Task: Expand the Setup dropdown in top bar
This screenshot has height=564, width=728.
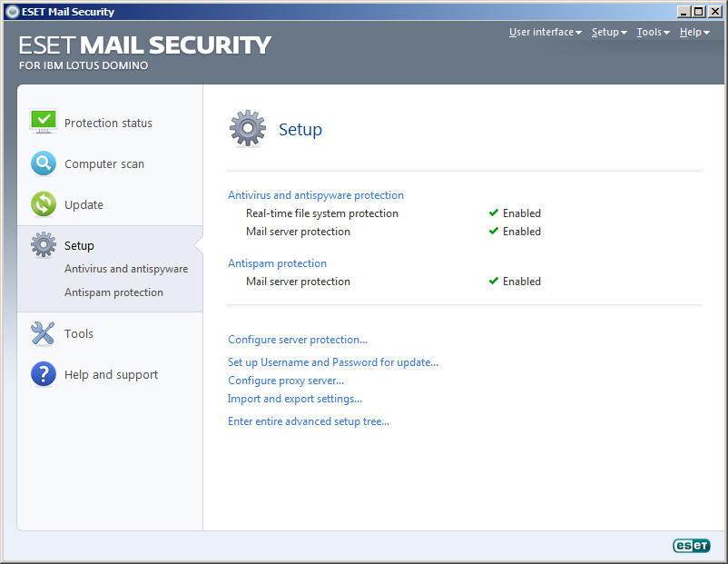Action: point(609,32)
